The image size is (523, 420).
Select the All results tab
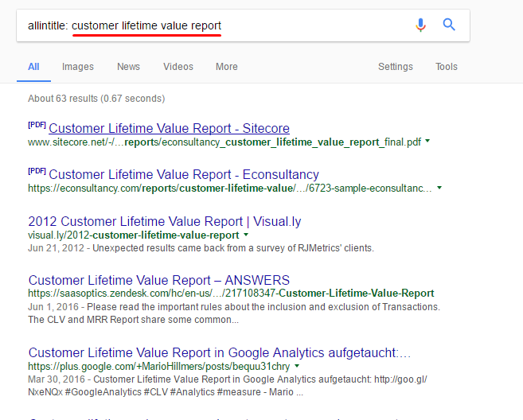[33, 67]
